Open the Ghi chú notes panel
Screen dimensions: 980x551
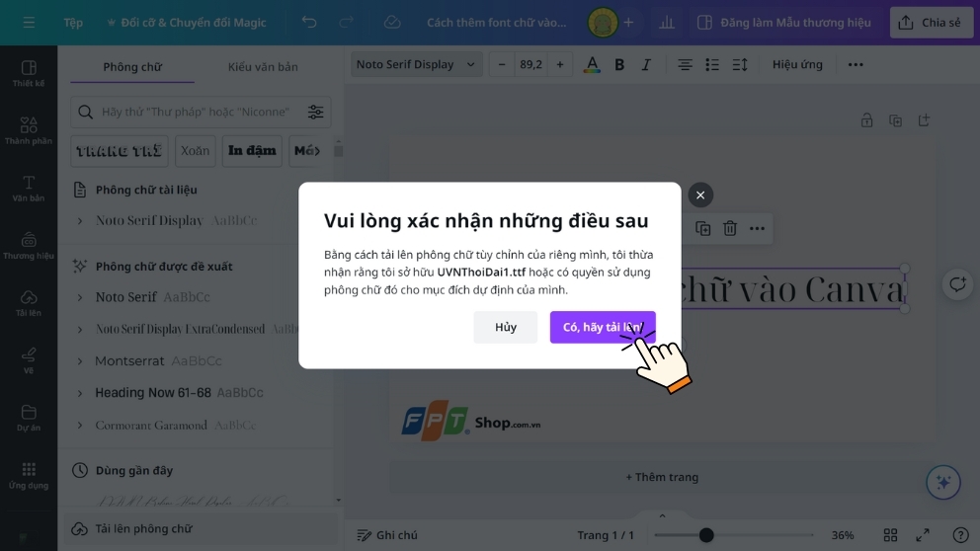coord(387,535)
